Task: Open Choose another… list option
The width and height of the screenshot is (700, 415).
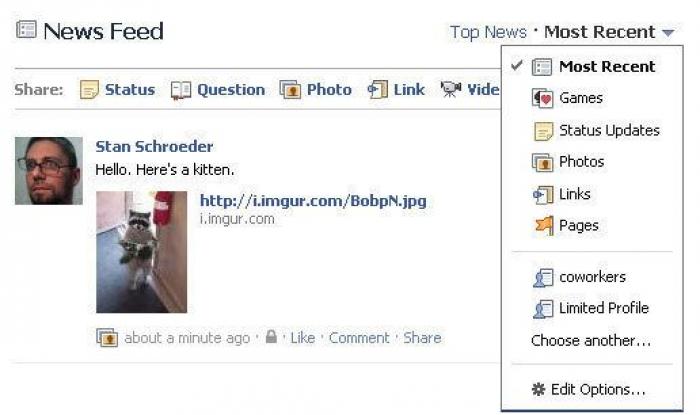Action: coord(591,341)
